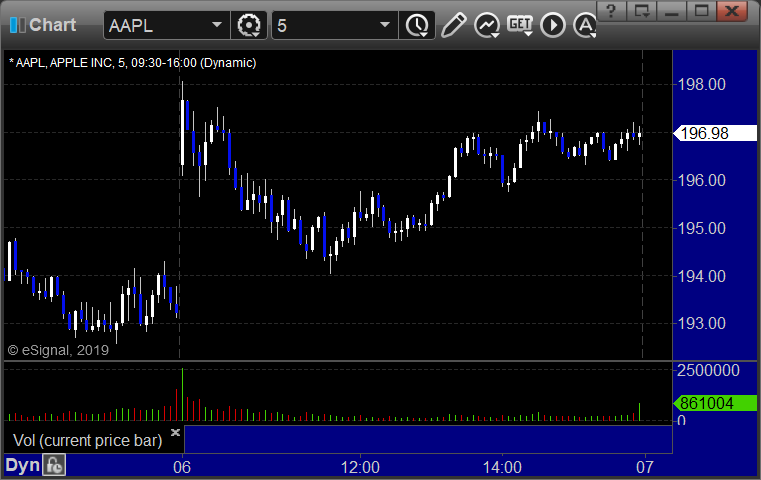Toggle the scale lock icon beside Dyn
This screenshot has height=480, width=761.
[54, 465]
